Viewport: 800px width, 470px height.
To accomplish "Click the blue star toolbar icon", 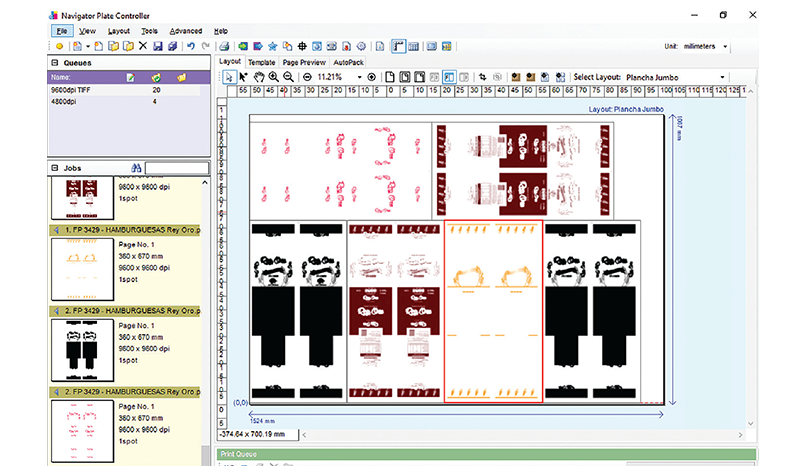I will coord(272,46).
